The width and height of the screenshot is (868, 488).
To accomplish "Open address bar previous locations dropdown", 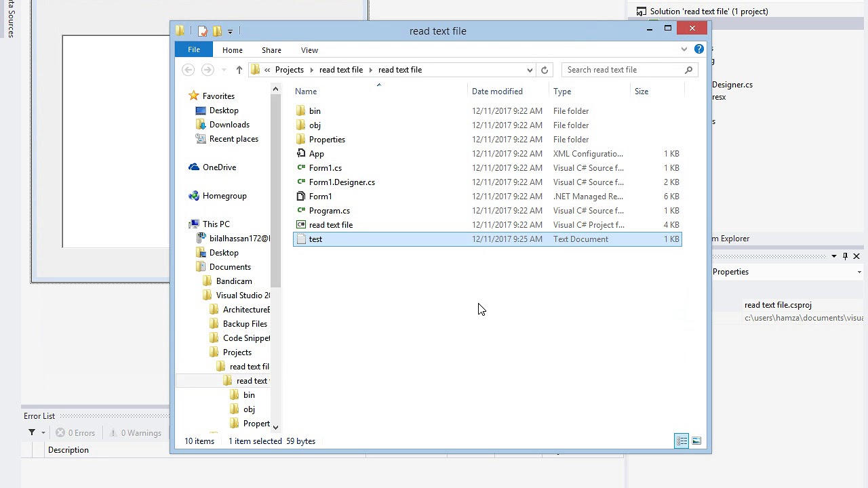I will (x=530, y=70).
